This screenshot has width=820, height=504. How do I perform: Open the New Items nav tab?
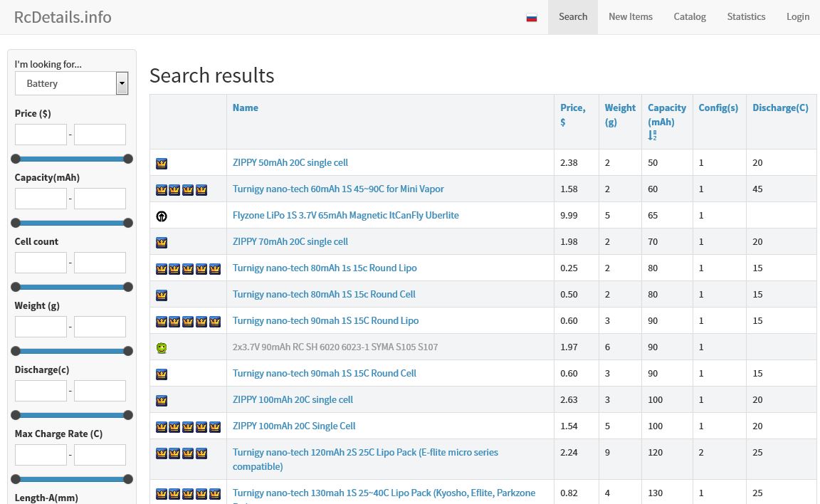tap(630, 16)
